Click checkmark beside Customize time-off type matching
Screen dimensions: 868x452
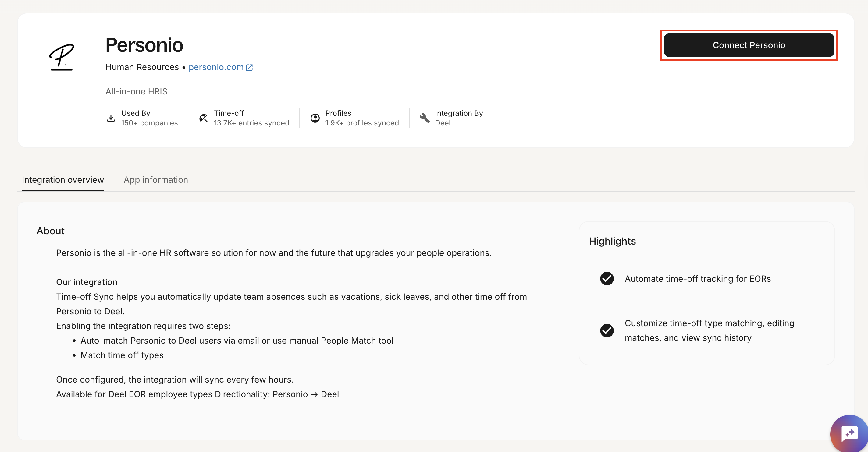[x=607, y=331]
